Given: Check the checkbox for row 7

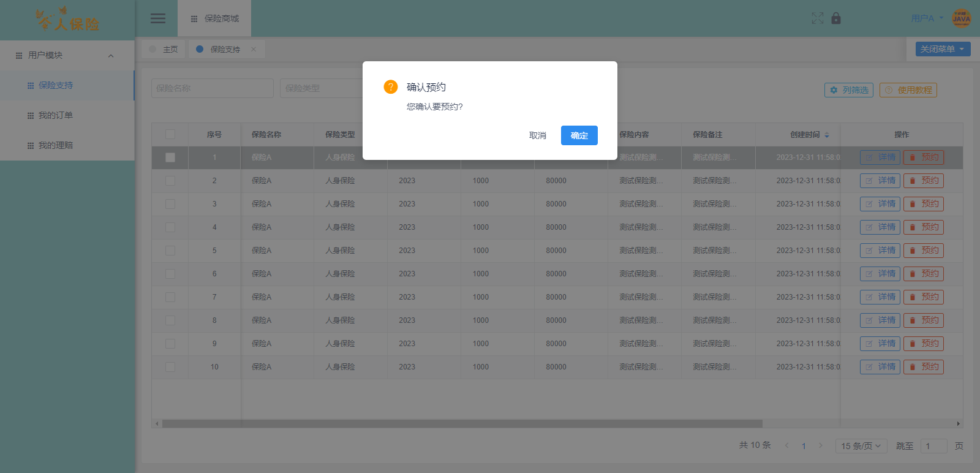Looking at the screenshot, I should (170, 297).
